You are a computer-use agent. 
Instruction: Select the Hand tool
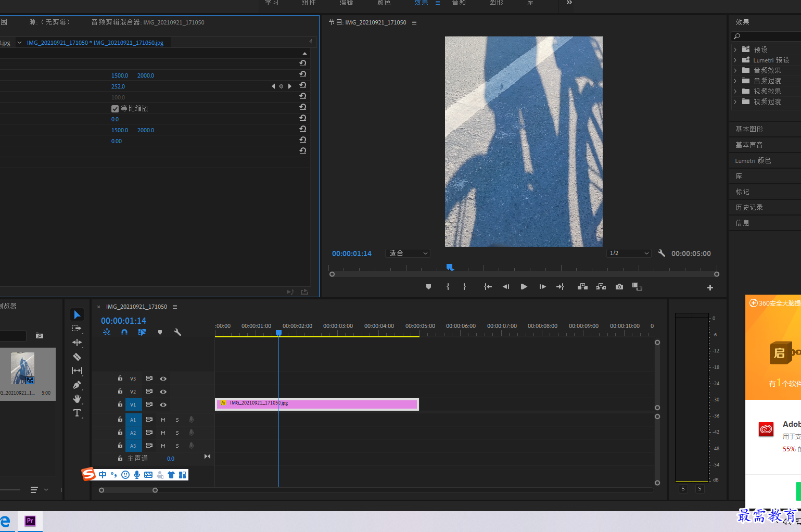tap(77, 399)
